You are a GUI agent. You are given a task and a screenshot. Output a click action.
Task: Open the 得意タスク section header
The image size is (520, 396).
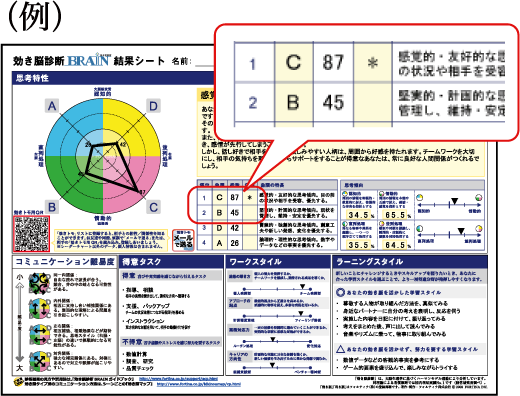click(x=171, y=262)
